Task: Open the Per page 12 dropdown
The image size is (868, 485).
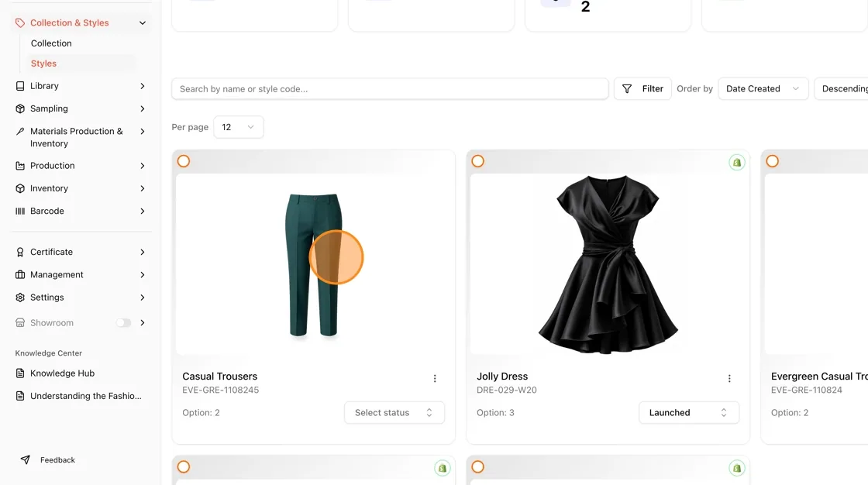Action: pos(238,127)
